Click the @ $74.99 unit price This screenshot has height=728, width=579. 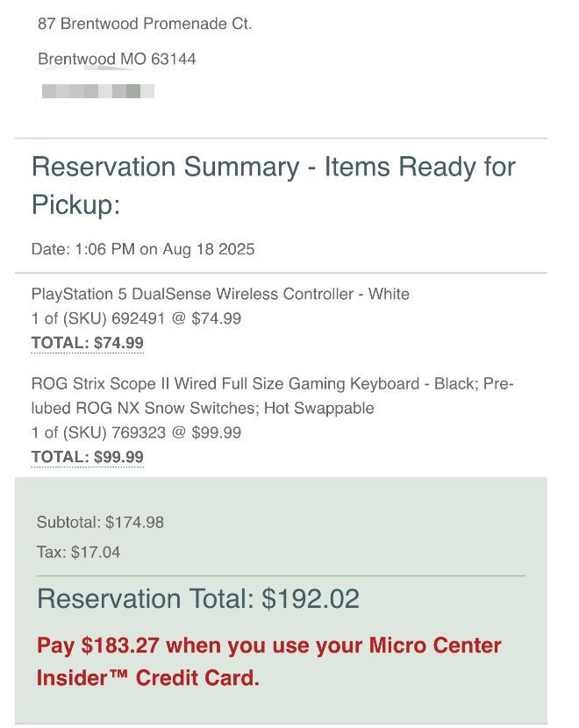point(206,318)
